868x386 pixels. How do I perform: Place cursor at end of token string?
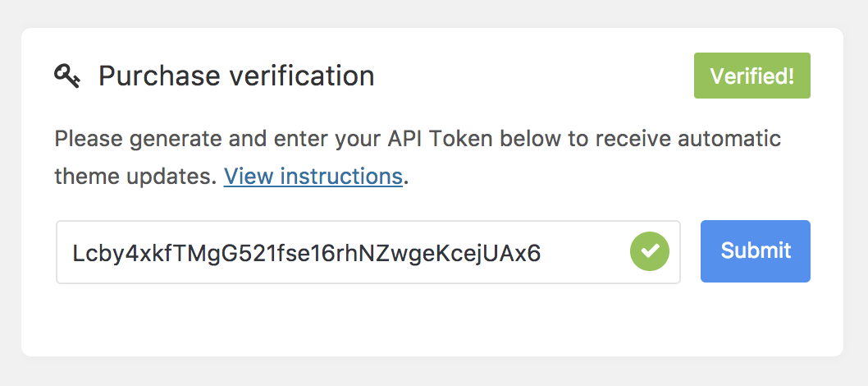541,252
